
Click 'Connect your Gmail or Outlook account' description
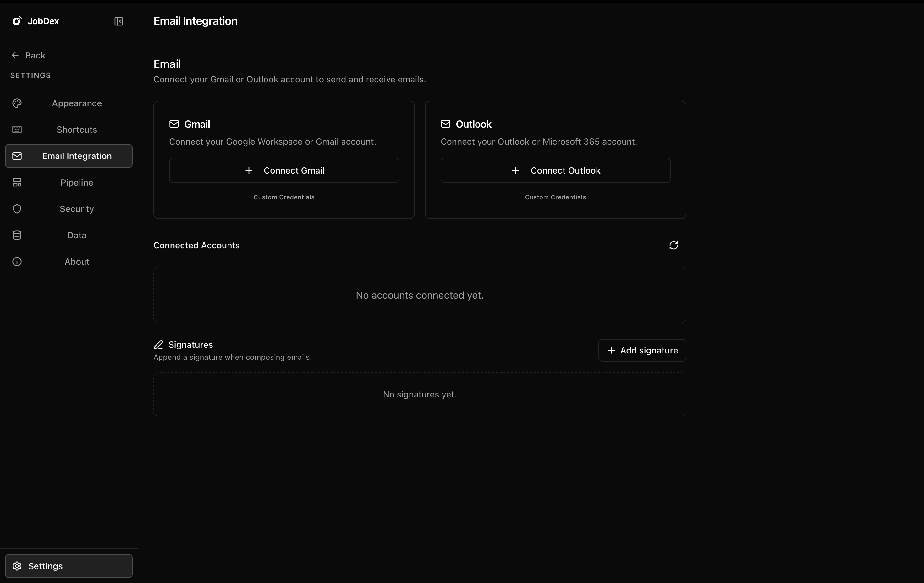[x=290, y=80]
